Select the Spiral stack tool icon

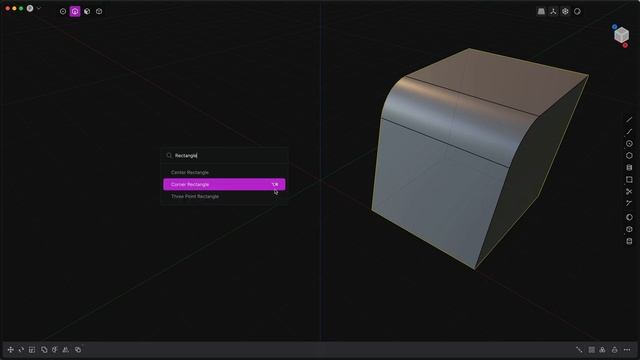[x=629, y=167]
